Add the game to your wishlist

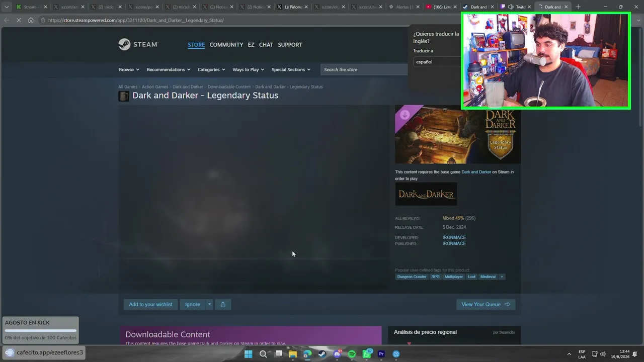pyautogui.click(x=150, y=304)
